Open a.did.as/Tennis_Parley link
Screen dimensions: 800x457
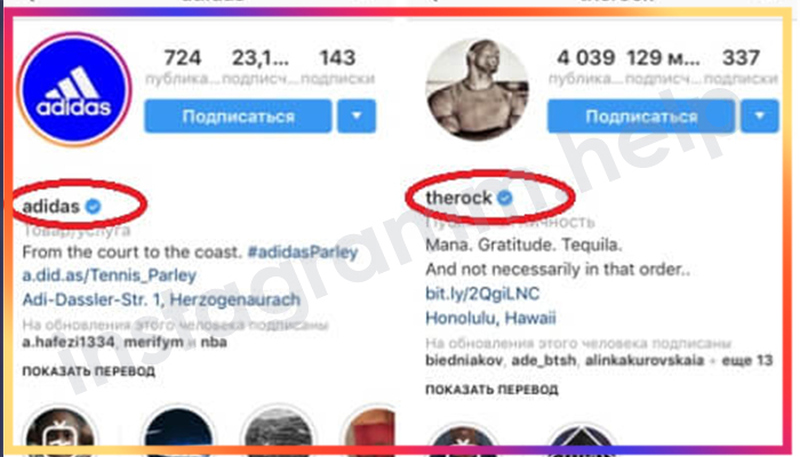(x=109, y=275)
